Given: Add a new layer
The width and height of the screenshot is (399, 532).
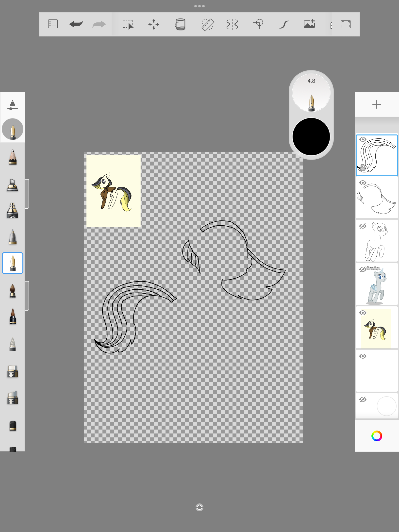Looking at the screenshot, I should tap(377, 104).
